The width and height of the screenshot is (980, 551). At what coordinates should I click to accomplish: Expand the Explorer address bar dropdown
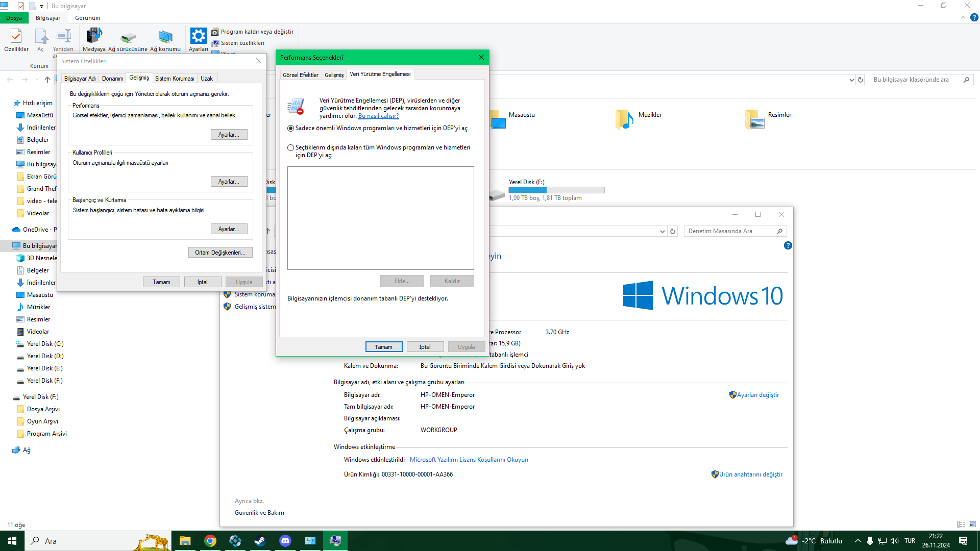[851, 80]
